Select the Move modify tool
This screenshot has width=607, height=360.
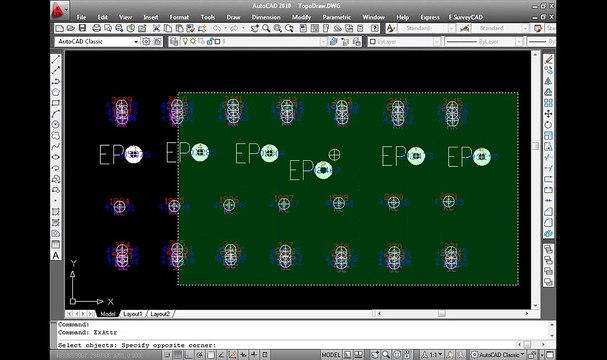548,114
